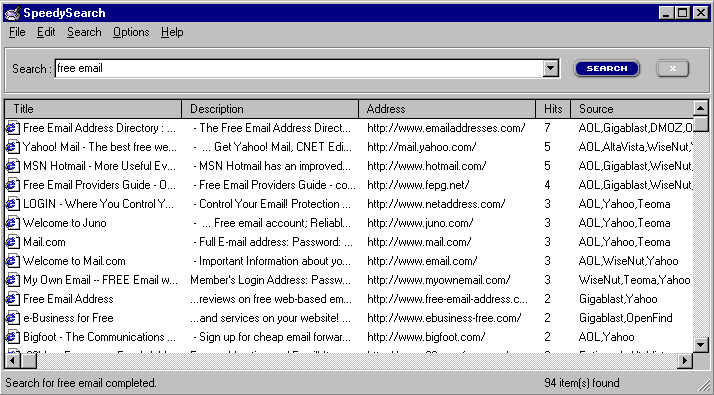Click the page icon beside e-Business for Free
The height and width of the screenshot is (395, 714).
(13, 318)
